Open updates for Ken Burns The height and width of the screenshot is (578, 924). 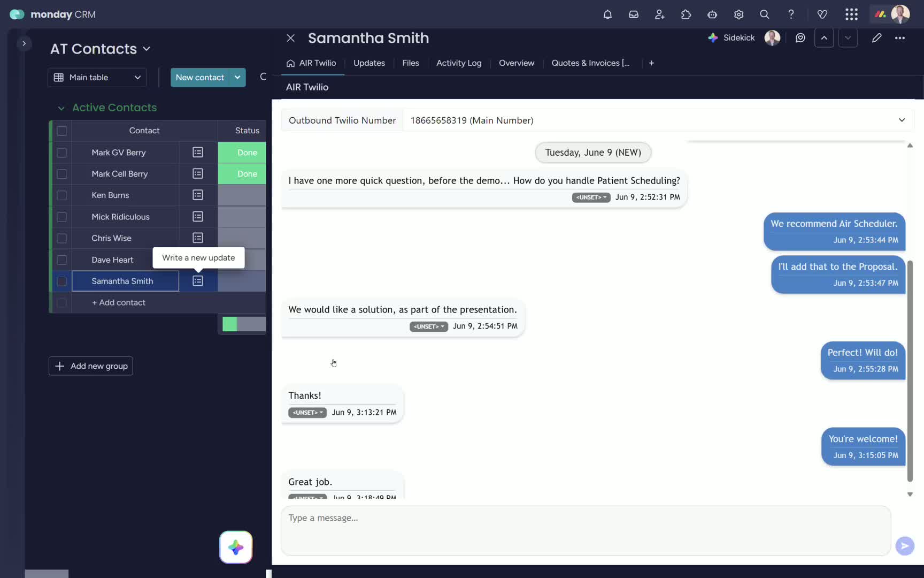tap(198, 195)
